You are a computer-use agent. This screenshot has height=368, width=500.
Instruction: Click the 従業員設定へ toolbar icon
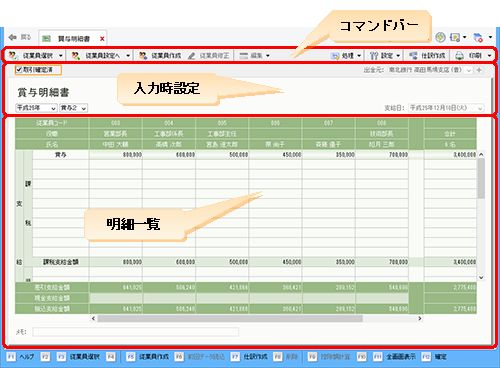(x=76, y=55)
